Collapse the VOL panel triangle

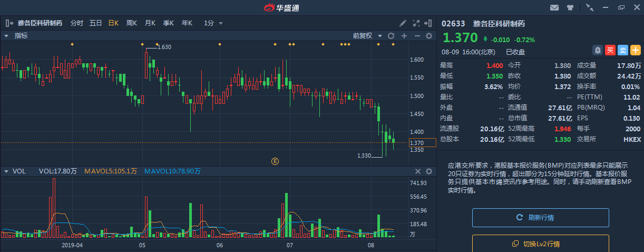coord(6,171)
